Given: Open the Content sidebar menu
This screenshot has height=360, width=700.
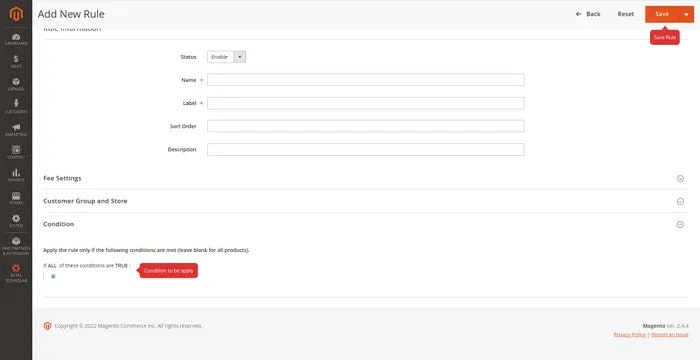Looking at the screenshot, I should click(16, 152).
